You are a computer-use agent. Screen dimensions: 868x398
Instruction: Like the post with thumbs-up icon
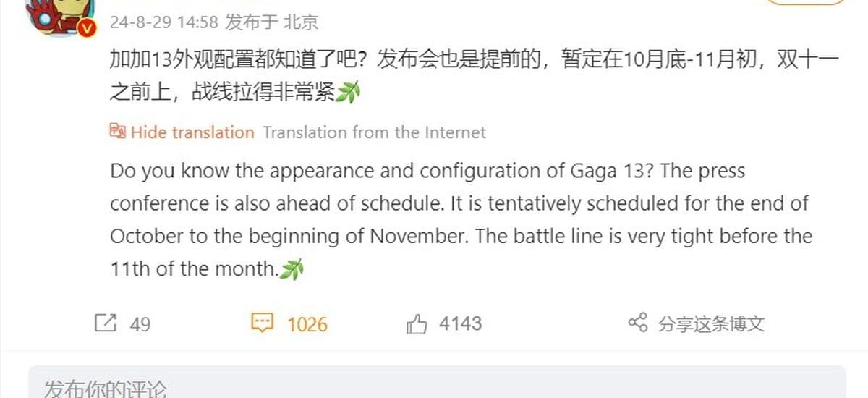[x=417, y=323]
